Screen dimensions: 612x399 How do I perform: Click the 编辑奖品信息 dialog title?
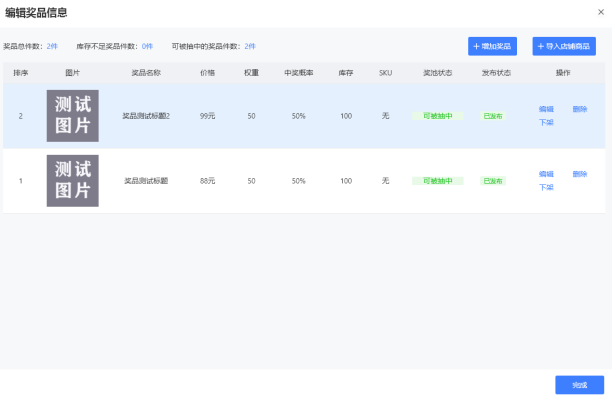(36, 12)
